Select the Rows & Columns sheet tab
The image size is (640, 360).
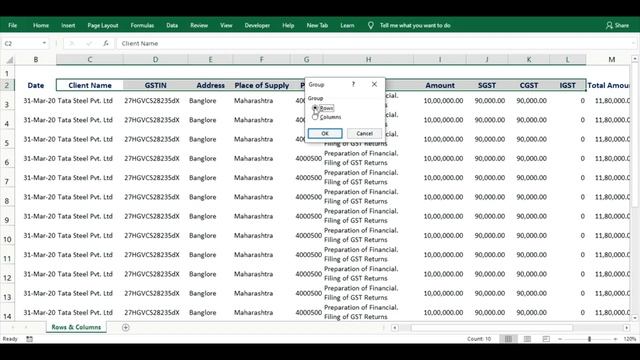[x=76, y=327]
